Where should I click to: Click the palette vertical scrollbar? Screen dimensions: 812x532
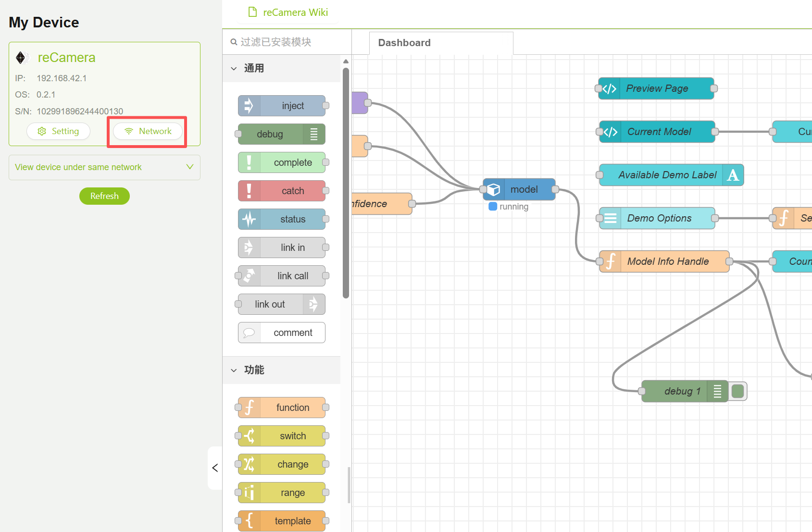pos(346,183)
